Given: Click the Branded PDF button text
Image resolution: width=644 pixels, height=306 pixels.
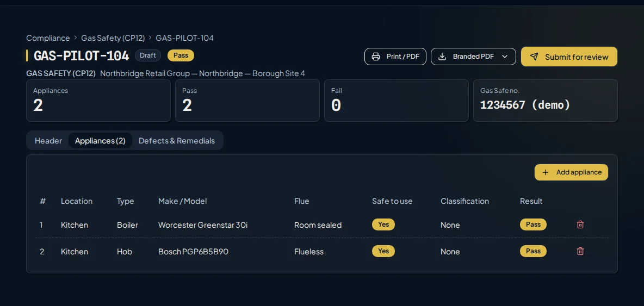Looking at the screenshot, I should pyautogui.click(x=473, y=57).
